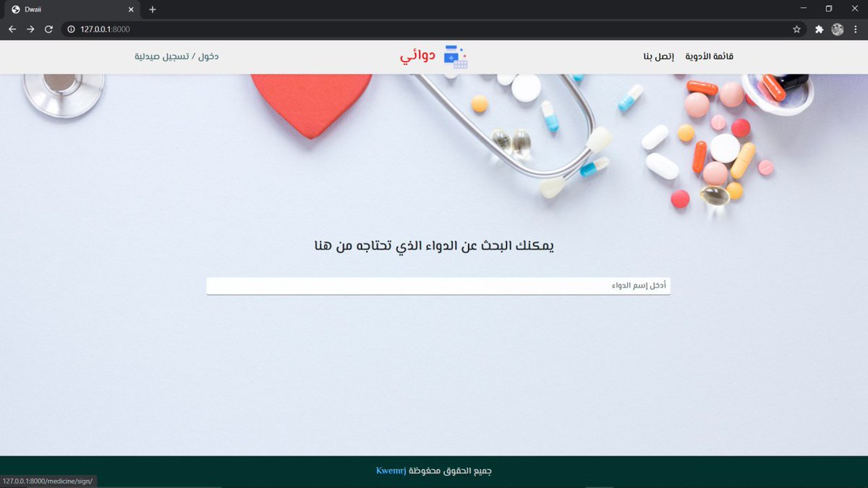Image resolution: width=868 pixels, height=488 pixels.
Task: Reload the Dwaii page
Action: click(48, 29)
